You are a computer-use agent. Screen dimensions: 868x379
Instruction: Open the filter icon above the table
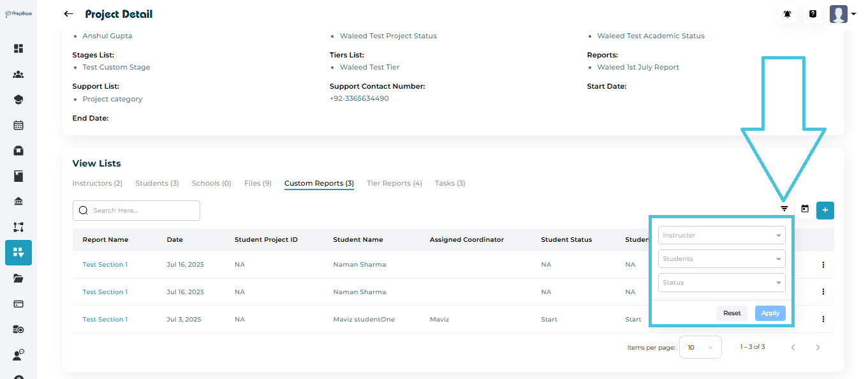pyautogui.click(x=784, y=209)
